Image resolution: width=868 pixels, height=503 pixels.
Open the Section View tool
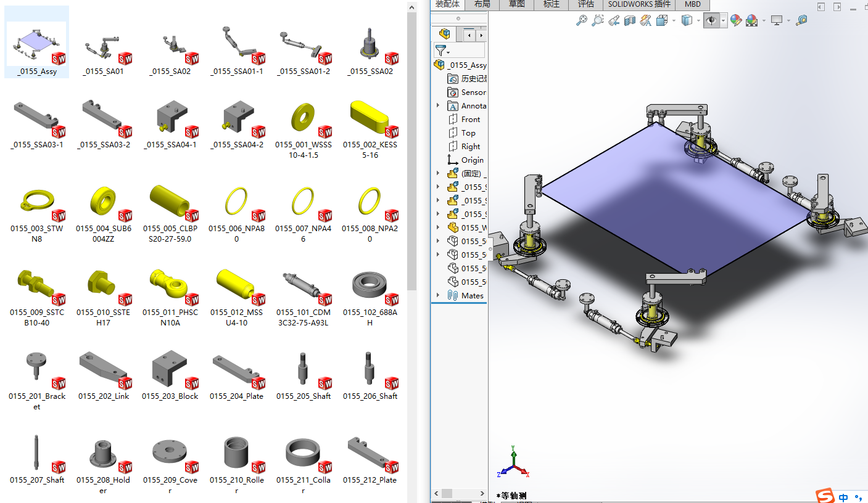click(x=630, y=20)
